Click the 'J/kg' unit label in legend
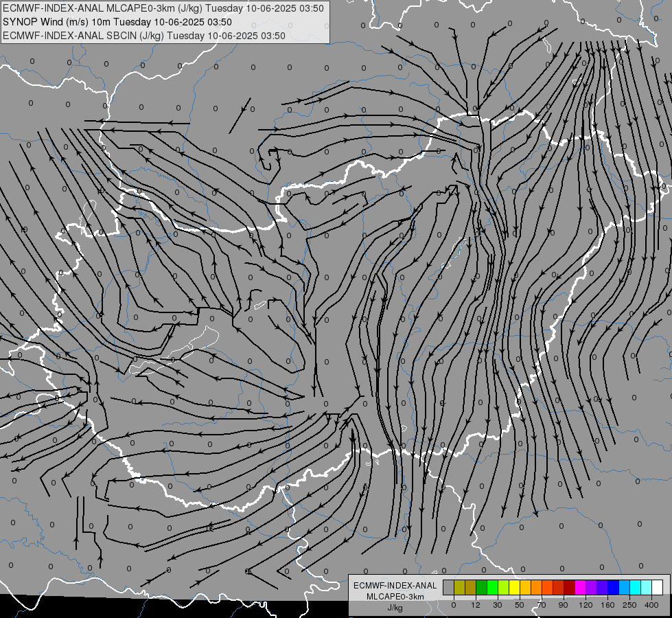Viewport: 672px width, 618px height. [x=395, y=608]
